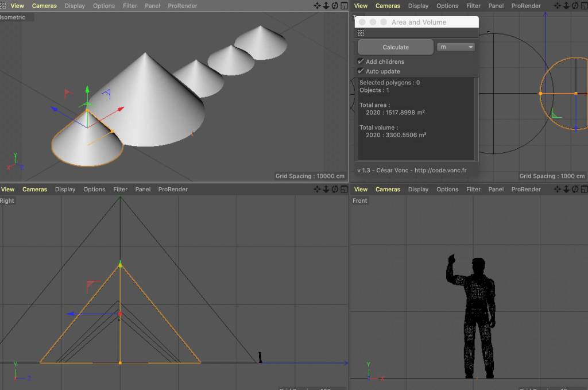Open the unit dropdown showing m
This screenshot has width=588, height=390.
pyautogui.click(x=456, y=47)
